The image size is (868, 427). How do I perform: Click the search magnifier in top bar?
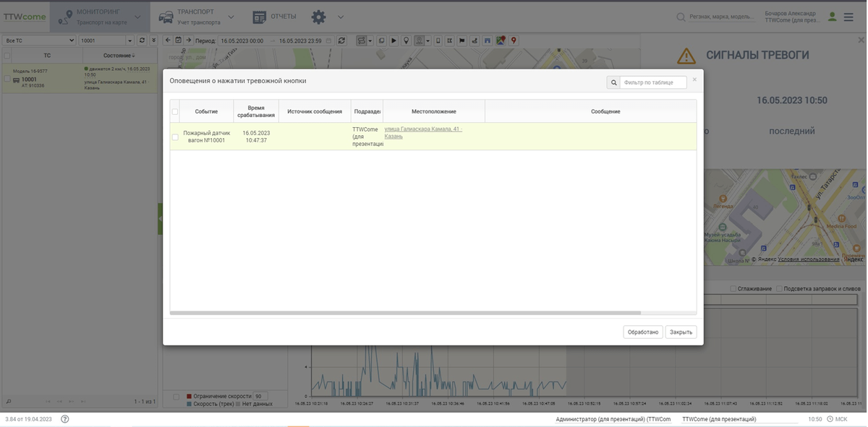681,17
